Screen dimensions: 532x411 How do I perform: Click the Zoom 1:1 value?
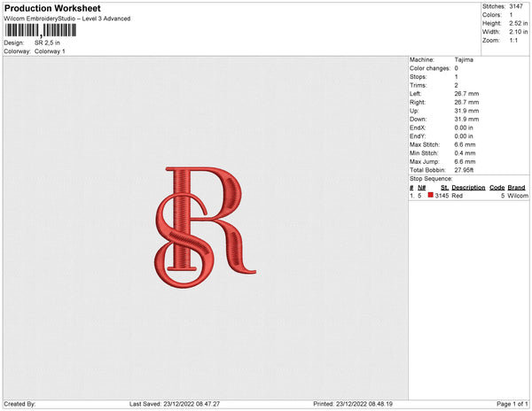click(514, 41)
